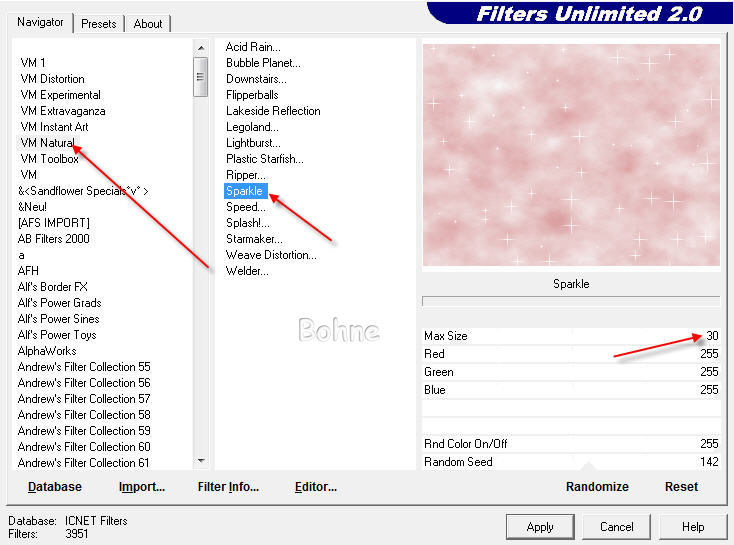Select VM Toolbox category
Screen dimensions: 734x545
[x=49, y=159]
